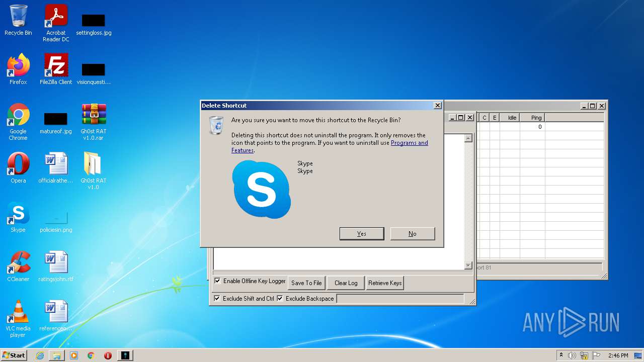
Task: Open the Gh0st RAT v1.0 folder
Action: coord(94,171)
